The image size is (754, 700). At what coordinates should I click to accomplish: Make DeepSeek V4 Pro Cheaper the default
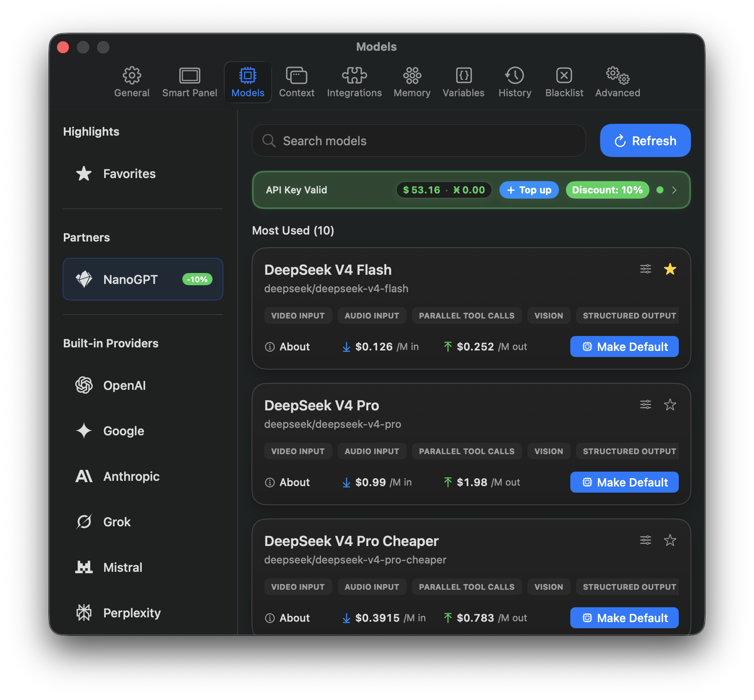coord(625,618)
